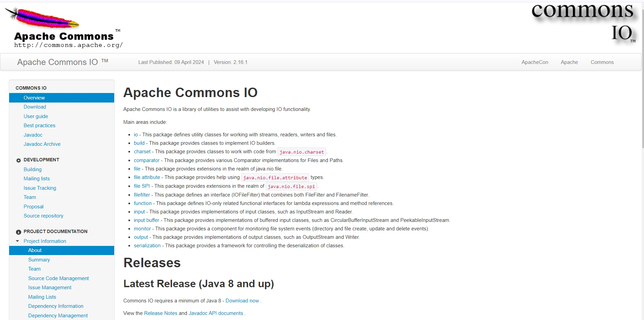
Task: Click the Download now link
Action: 242,301
